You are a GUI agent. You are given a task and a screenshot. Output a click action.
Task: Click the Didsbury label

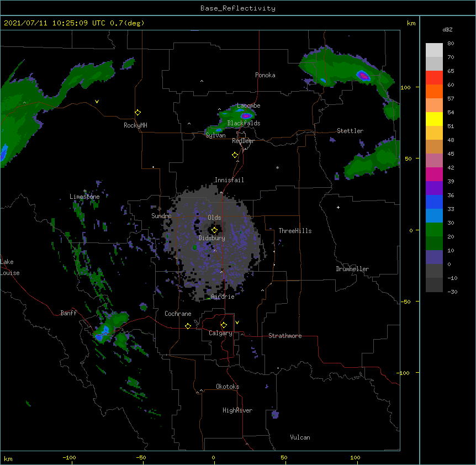coord(212,238)
